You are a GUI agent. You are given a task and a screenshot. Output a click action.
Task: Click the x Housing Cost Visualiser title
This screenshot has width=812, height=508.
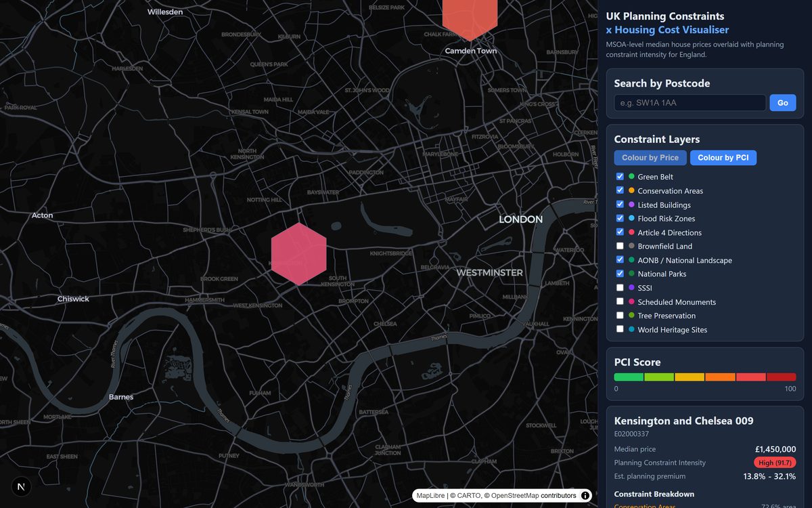(667, 30)
